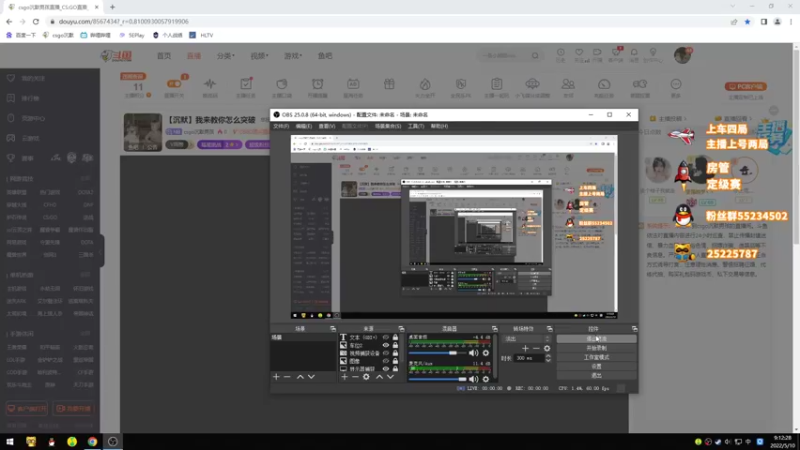The height and width of the screenshot is (450, 800).
Task: Remove selected scene with the minus icon
Action: point(287,377)
